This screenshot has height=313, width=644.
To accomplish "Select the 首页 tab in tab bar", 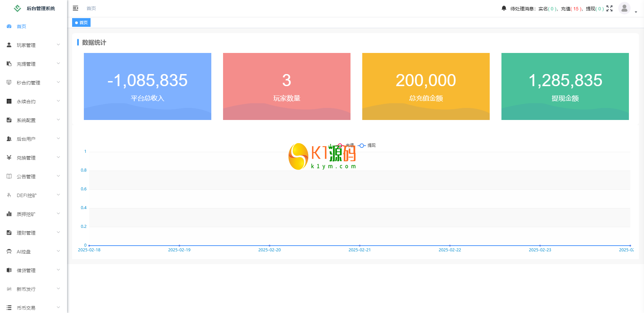I will pos(82,23).
